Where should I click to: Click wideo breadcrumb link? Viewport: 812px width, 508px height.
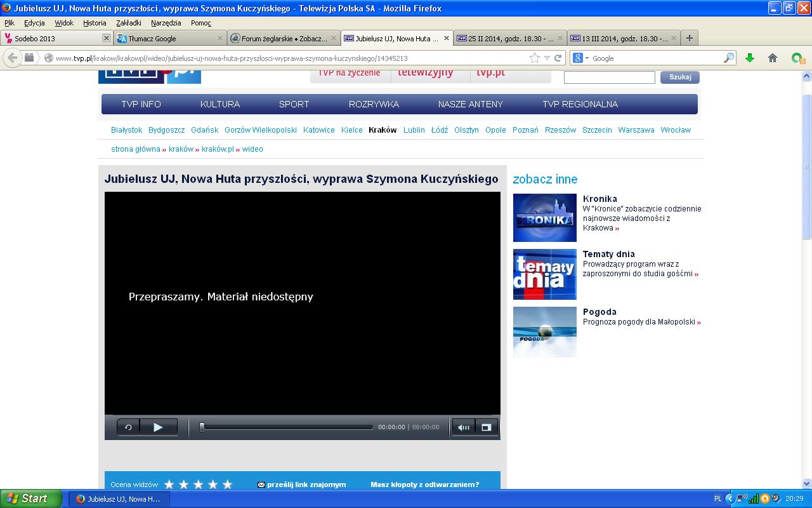point(252,149)
